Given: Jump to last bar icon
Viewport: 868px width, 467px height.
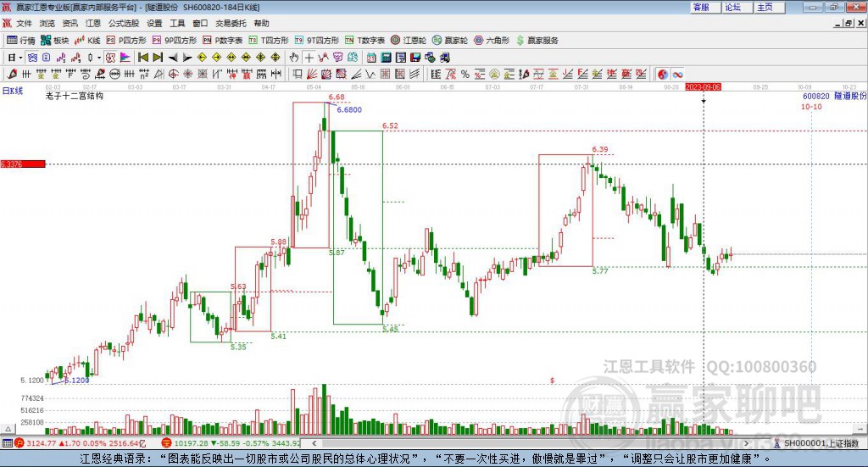Looking at the screenshot, I should [158, 58].
